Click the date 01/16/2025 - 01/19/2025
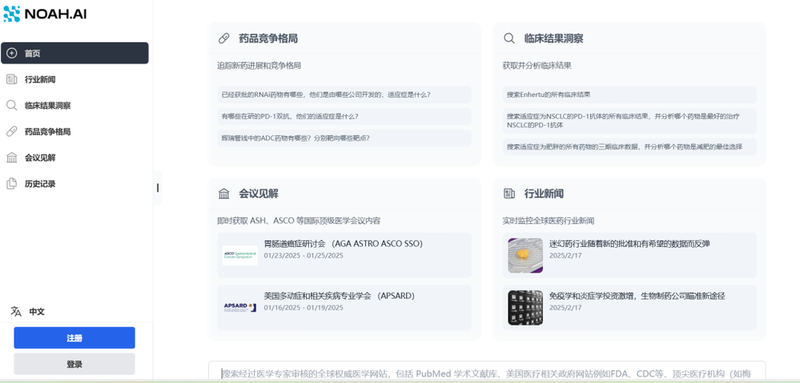This screenshot has width=800, height=383. pos(304,308)
